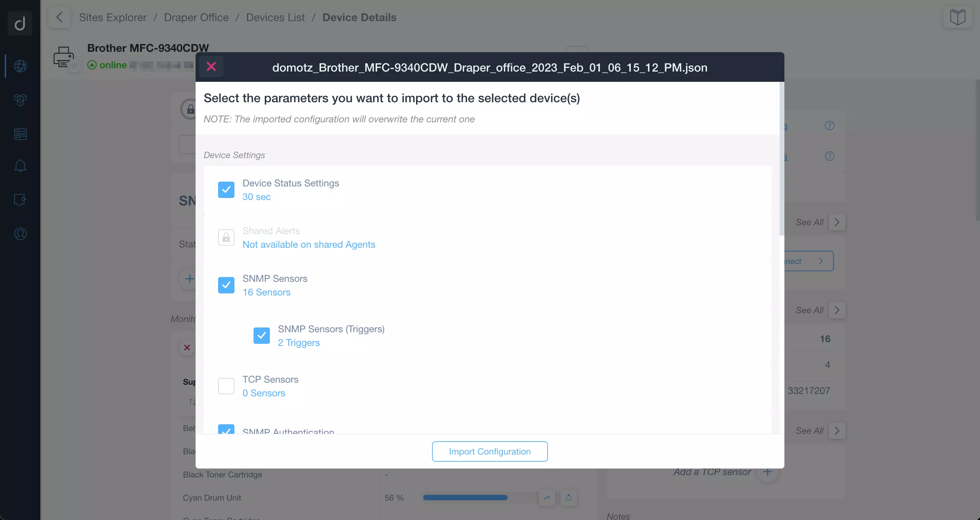980x520 pixels.
Task: Open the Cyan Drum Unit alert bell icon
Action: click(568, 498)
